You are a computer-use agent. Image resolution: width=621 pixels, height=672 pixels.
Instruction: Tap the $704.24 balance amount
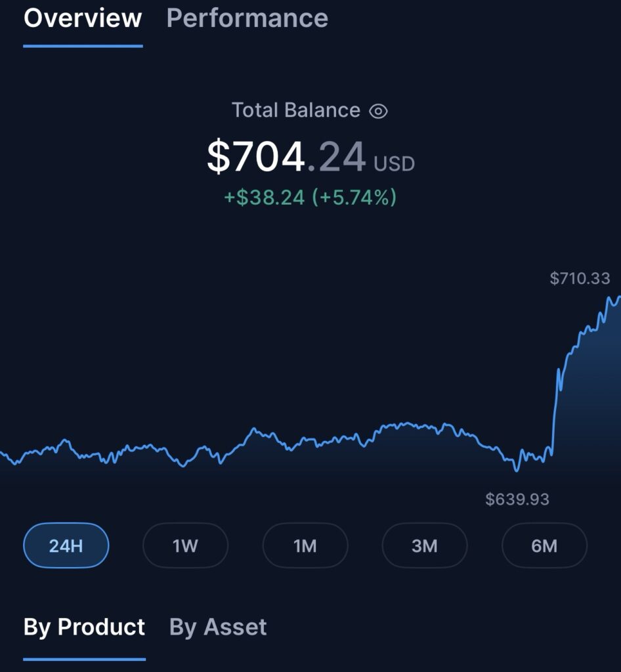[286, 156]
